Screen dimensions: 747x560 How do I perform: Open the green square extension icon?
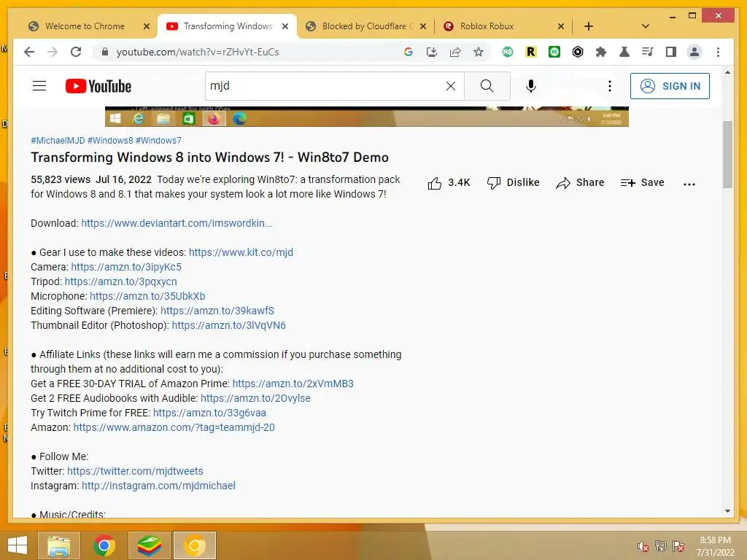[554, 52]
